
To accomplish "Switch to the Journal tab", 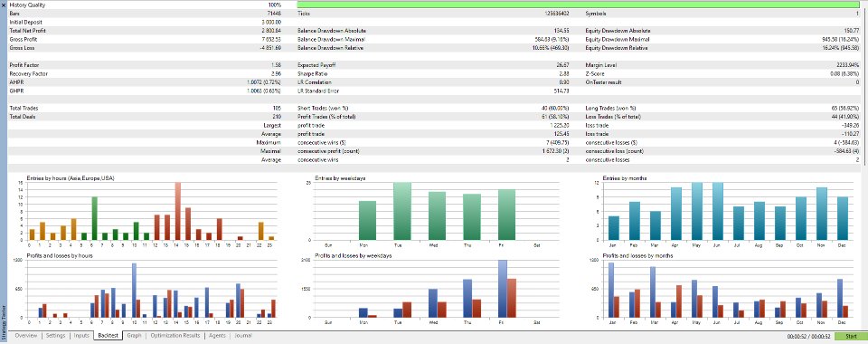I will (x=243, y=336).
